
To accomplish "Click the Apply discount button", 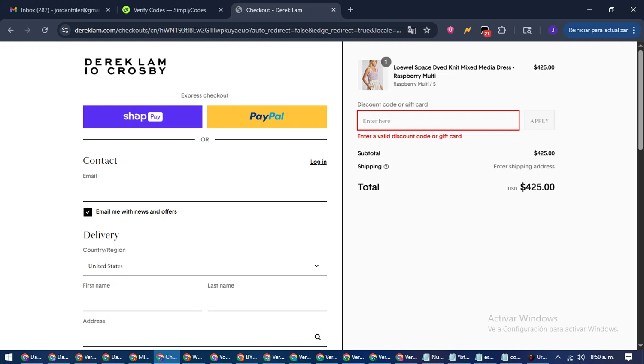I will click(539, 121).
